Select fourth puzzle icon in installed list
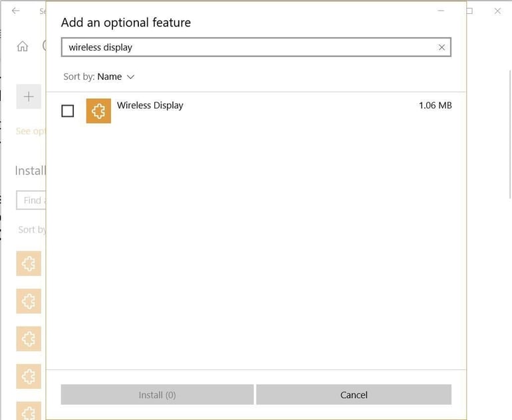 [x=29, y=377]
